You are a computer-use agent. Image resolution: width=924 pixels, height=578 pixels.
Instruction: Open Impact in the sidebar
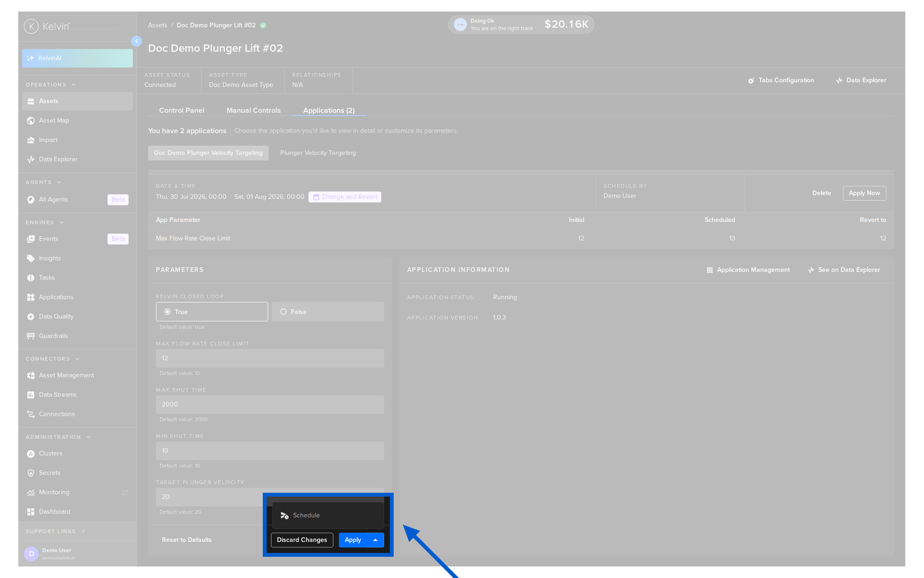(x=77, y=140)
